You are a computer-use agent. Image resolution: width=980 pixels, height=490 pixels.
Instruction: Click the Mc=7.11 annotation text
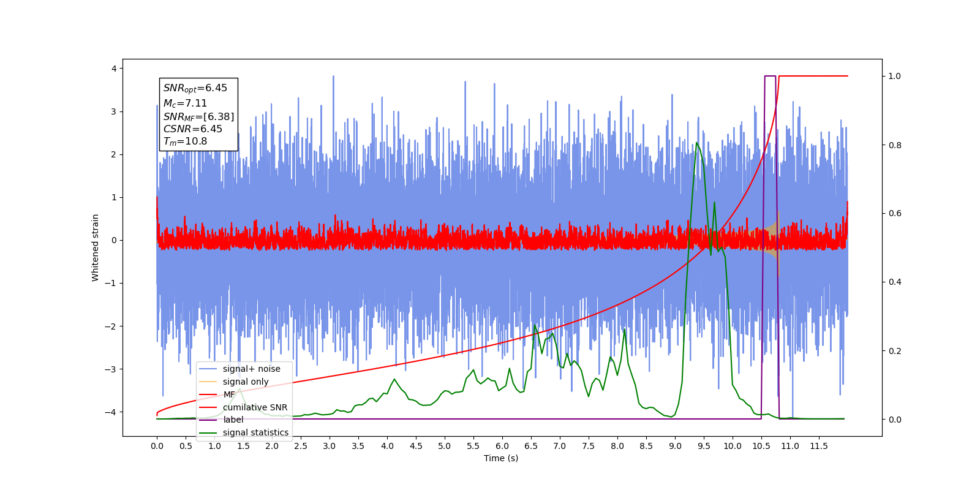click(185, 104)
